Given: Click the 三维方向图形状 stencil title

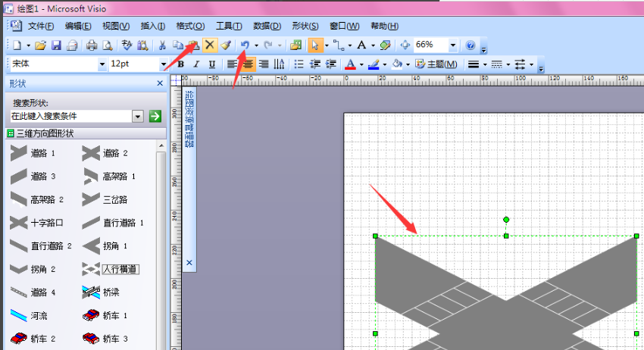Looking at the screenshot, I should (44, 133).
